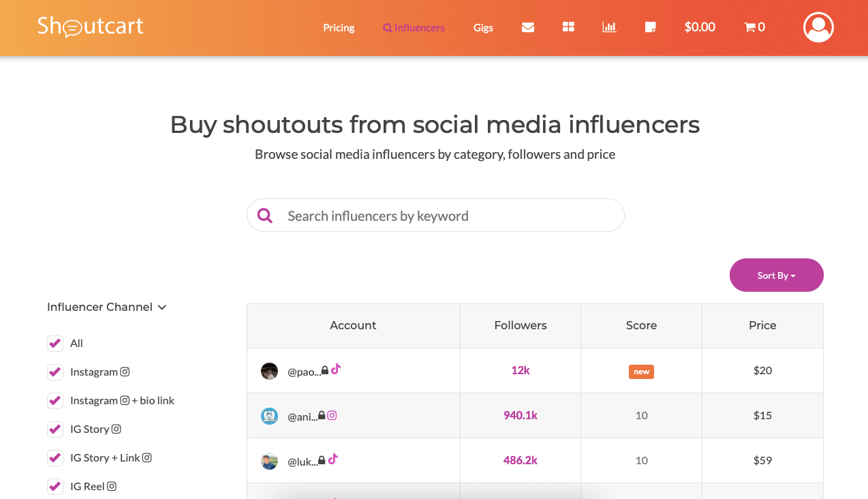Open the dashboard grid icon

tap(568, 27)
